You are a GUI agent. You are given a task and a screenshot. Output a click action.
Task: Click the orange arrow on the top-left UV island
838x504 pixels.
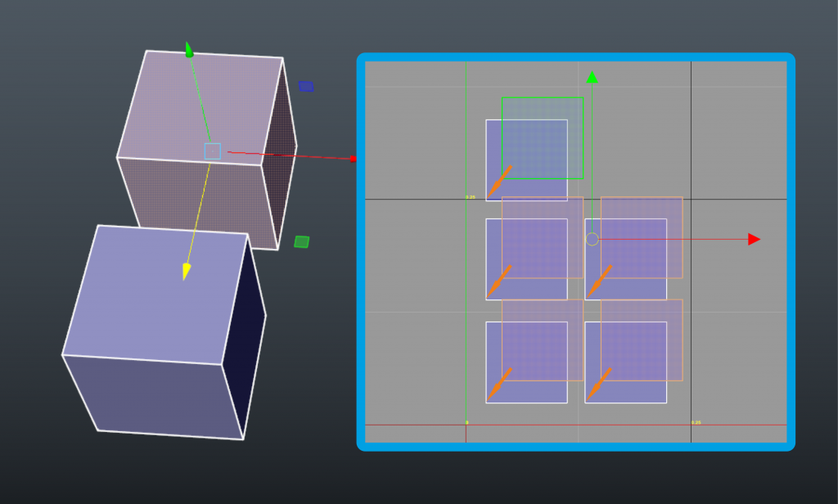(x=499, y=182)
